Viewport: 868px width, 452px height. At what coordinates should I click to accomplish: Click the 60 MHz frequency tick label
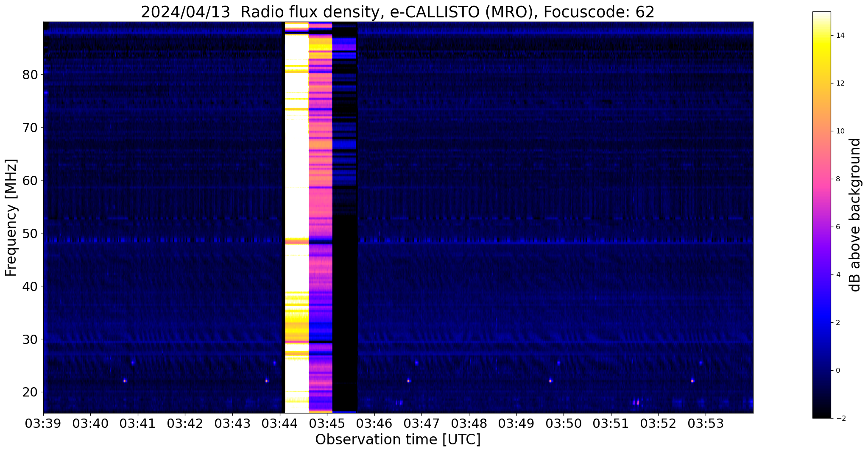[x=30, y=180]
